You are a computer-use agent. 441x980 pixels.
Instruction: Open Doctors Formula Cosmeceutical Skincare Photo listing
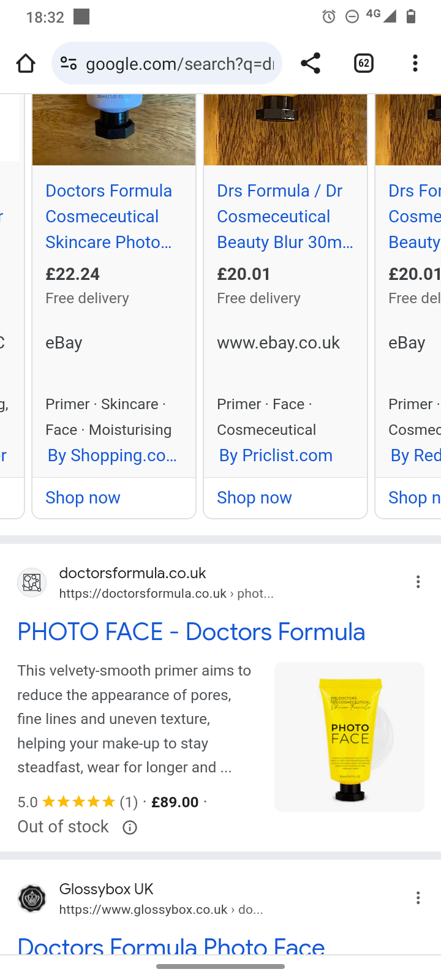pyautogui.click(x=109, y=216)
